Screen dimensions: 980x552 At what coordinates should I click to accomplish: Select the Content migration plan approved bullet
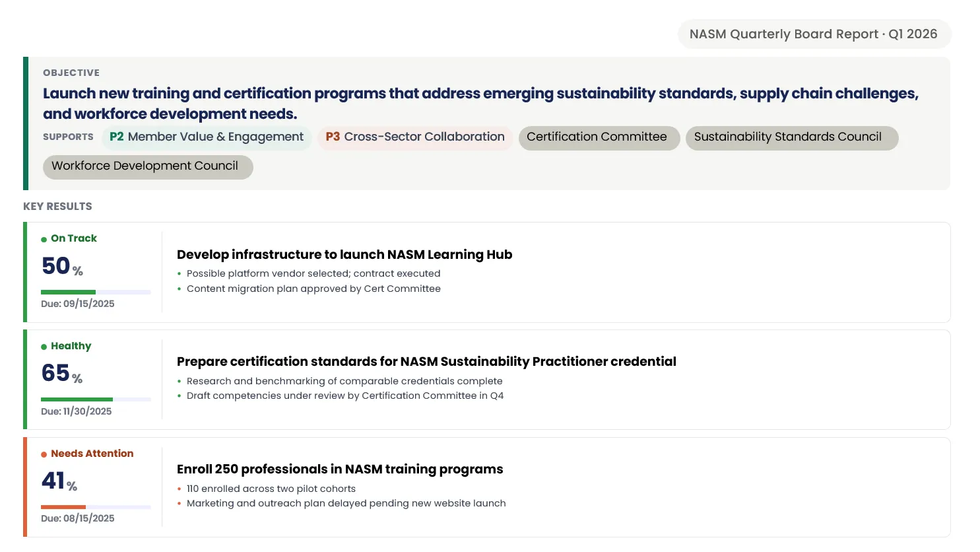pyautogui.click(x=313, y=289)
